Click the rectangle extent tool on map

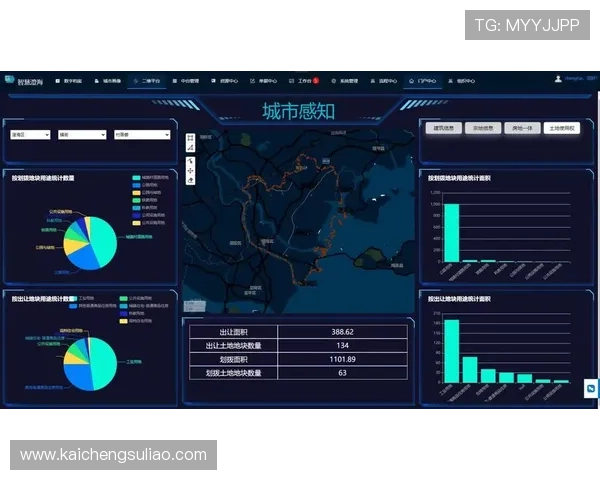click(x=190, y=137)
